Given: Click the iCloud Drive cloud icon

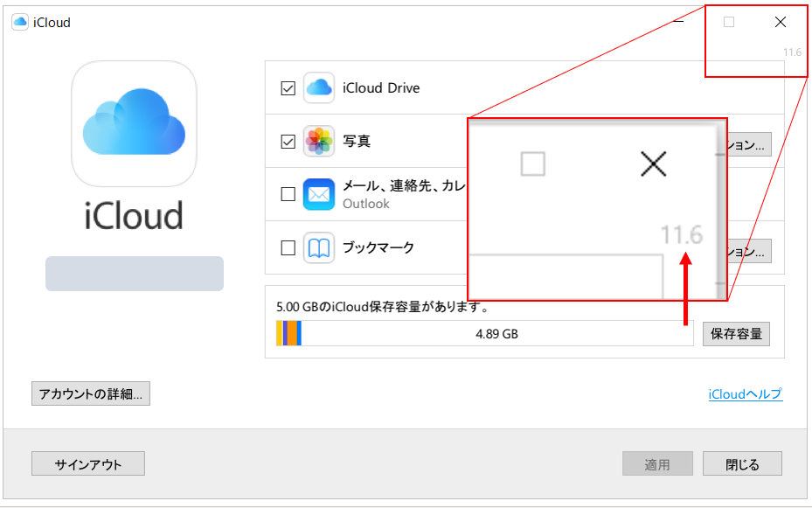Looking at the screenshot, I should pyautogui.click(x=318, y=88).
